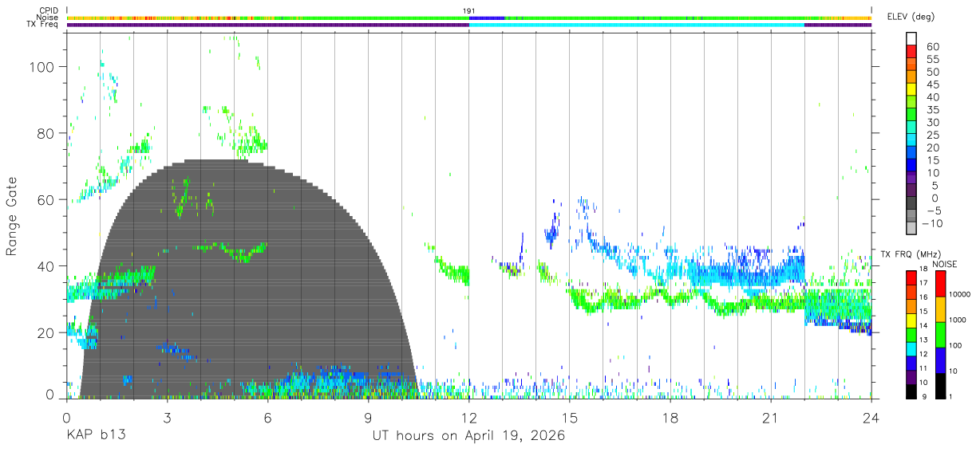Select the red top segment of TX FRQ bar
This screenshot has width=980, height=452.
click(912, 277)
